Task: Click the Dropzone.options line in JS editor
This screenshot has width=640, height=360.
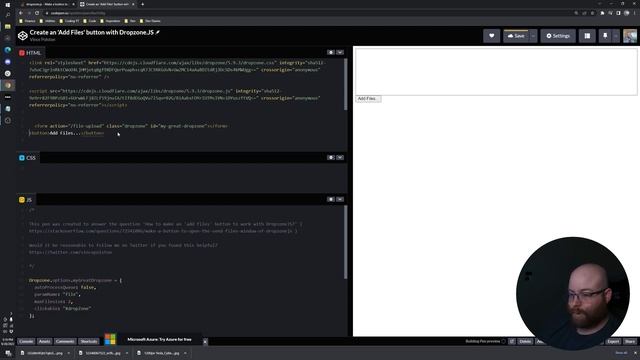Action: click(75, 280)
